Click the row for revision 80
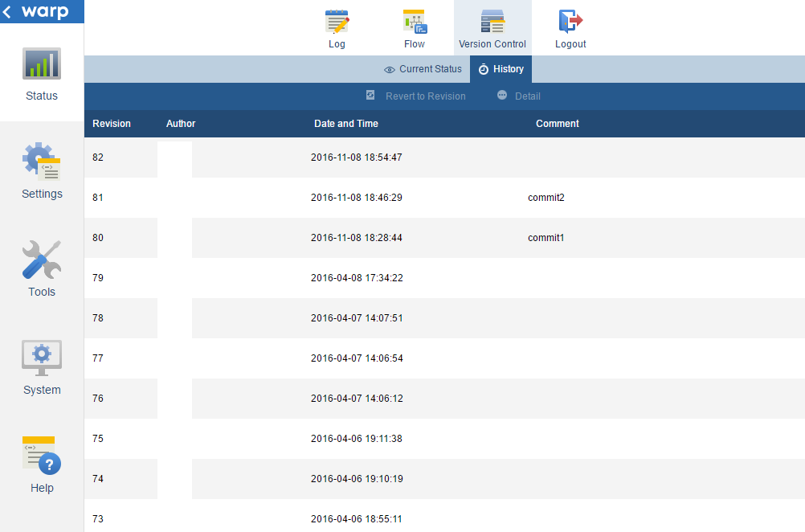 [x=402, y=237]
